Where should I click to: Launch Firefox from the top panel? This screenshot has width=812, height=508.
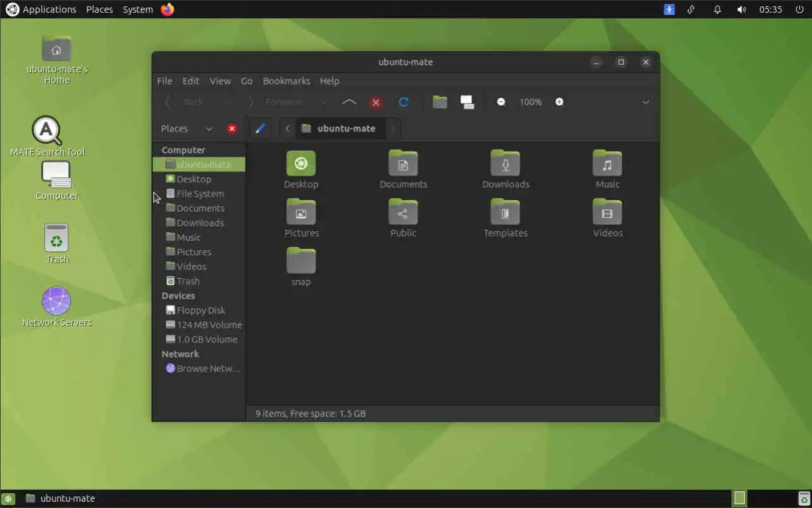click(x=167, y=10)
